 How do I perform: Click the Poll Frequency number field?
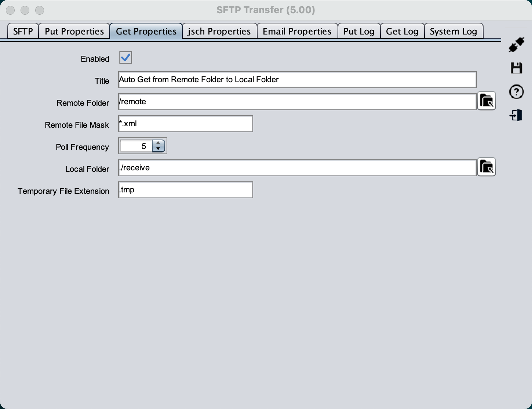pyautogui.click(x=136, y=146)
